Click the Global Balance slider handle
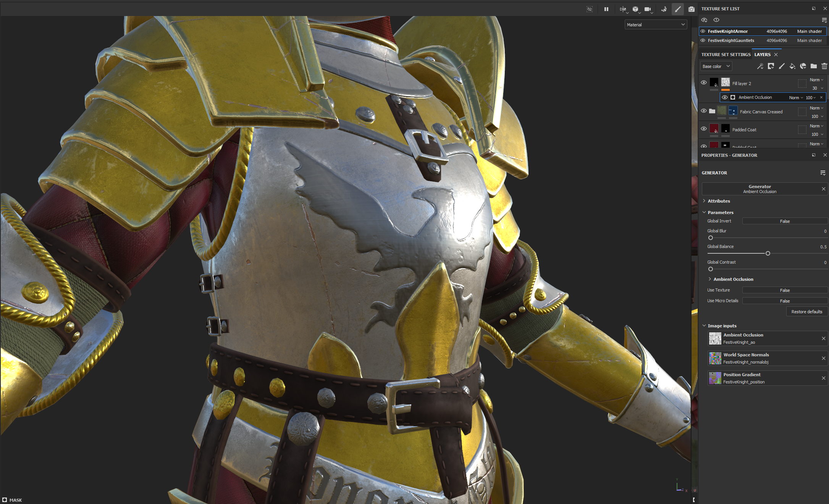The height and width of the screenshot is (504, 829). [768, 253]
